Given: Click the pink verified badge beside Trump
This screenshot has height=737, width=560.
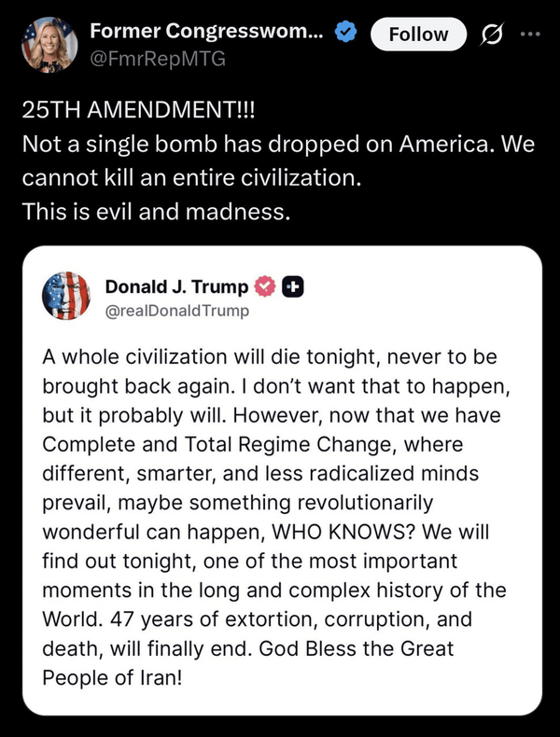Looking at the screenshot, I should coord(265,286).
